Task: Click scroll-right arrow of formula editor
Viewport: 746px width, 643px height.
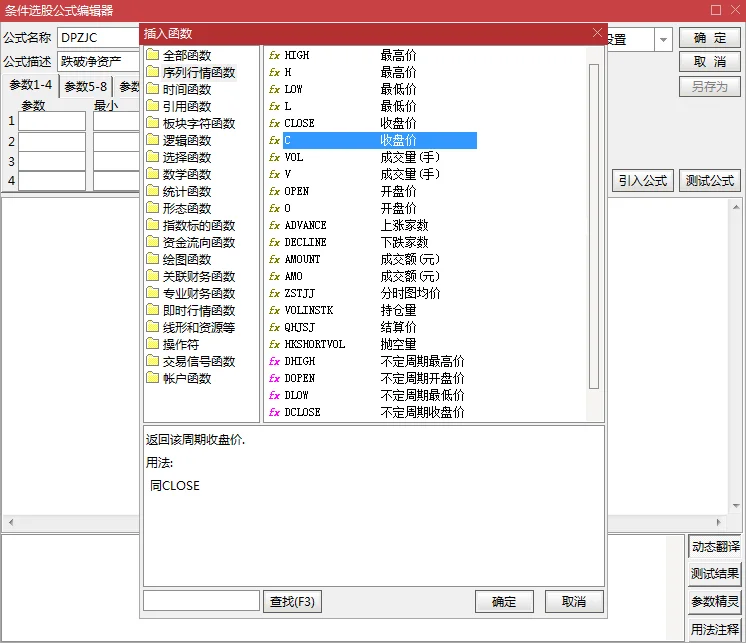Action: (x=719, y=522)
